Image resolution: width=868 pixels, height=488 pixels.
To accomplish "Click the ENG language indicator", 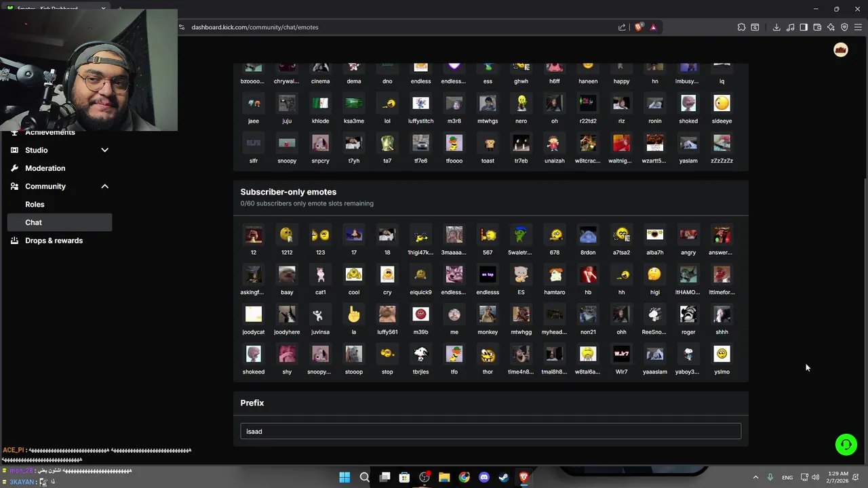I will 787,477.
